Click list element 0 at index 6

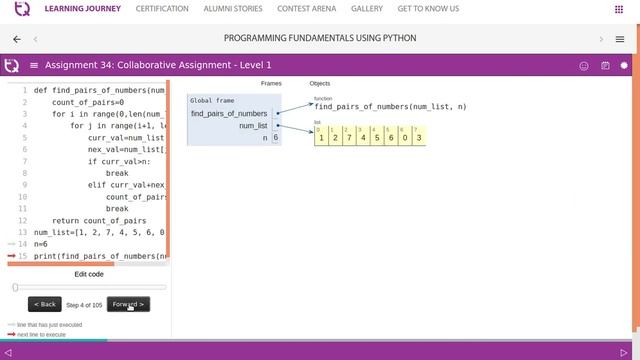click(405, 136)
